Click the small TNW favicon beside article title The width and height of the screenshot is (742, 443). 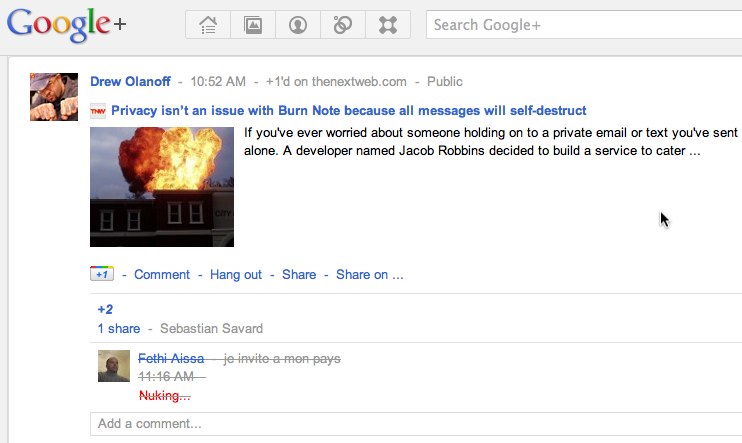coord(98,111)
